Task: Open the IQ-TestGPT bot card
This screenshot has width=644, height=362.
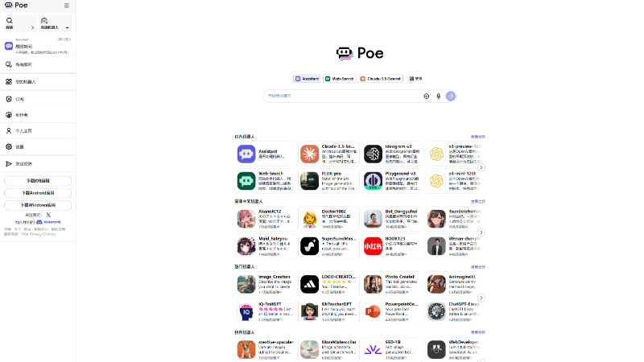Action: (266, 311)
